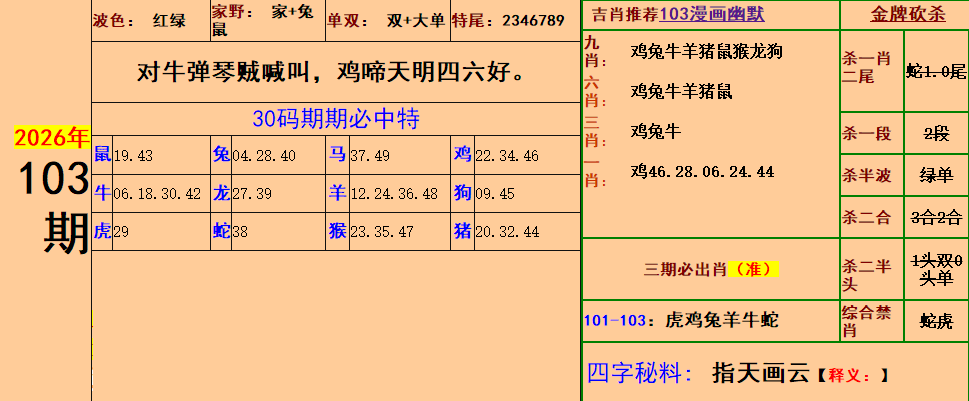Click the 30码期期必中特 heading
Viewport: 969px width, 401px height.
pos(336,119)
